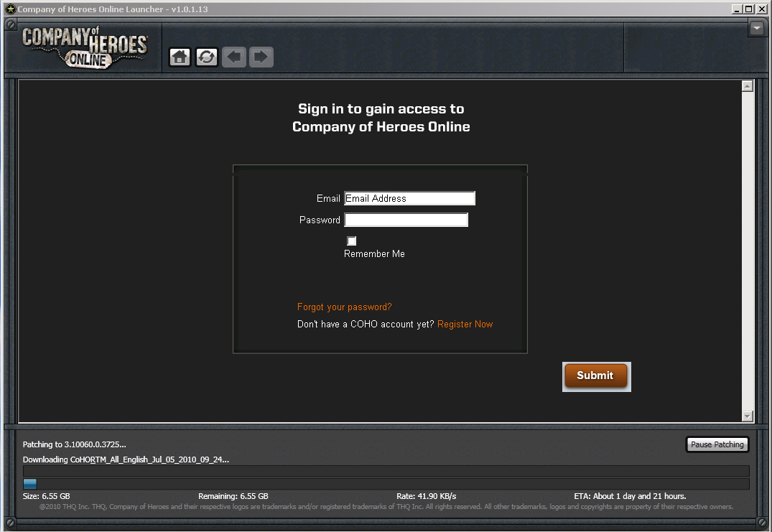Screen dimensions: 772x532
Task: Follow the Register Now link
Action: pos(465,325)
